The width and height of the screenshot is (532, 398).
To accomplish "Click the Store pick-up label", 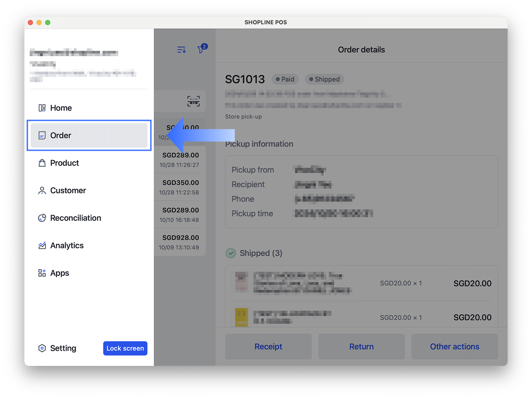I will pyautogui.click(x=244, y=116).
